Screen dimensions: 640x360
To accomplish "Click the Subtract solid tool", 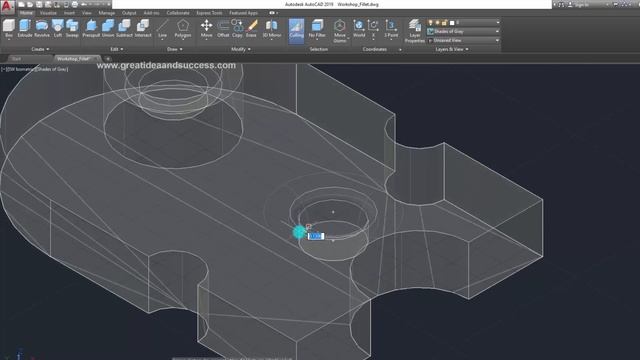I will pyautogui.click(x=124, y=28).
